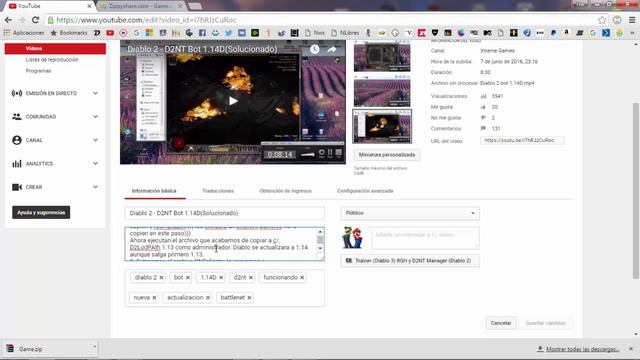Open the Chrome hamburger menu
The image size is (640, 360).
(x=632, y=20)
